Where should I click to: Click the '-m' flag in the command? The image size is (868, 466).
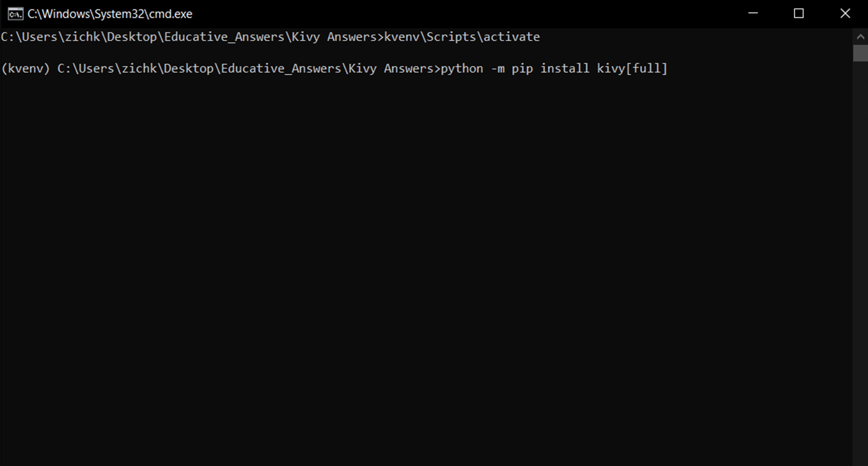pyautogui.click(x=498, y=69)
